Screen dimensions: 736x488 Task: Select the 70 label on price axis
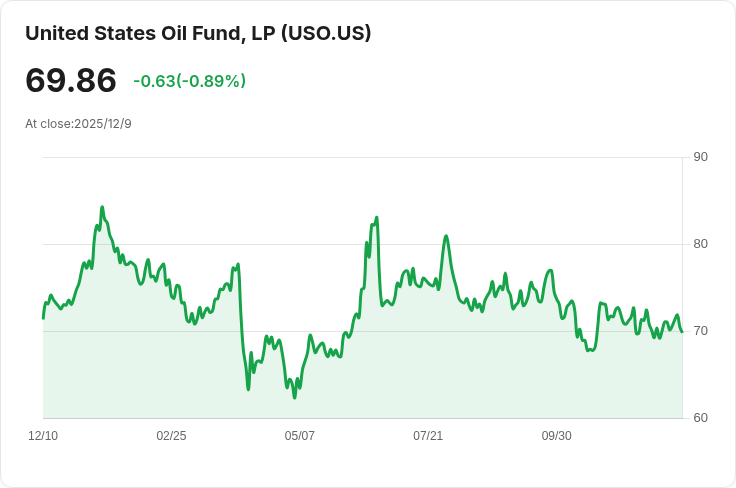pyautogui.click(x=700, y=331)
